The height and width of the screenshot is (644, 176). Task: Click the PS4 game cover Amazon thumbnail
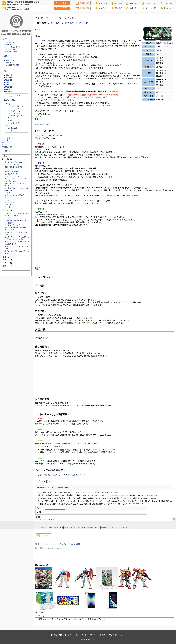[x=44, y=578]
